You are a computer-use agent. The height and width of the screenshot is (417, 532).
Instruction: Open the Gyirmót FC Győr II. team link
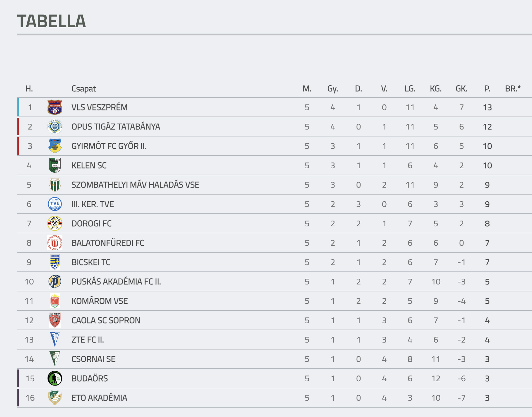click(x=109, y=146)
